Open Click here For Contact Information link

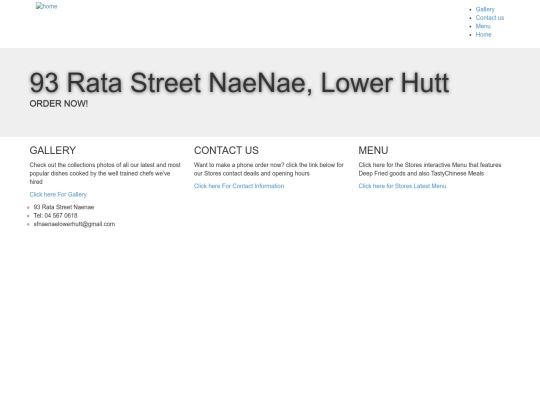point(239,186)
